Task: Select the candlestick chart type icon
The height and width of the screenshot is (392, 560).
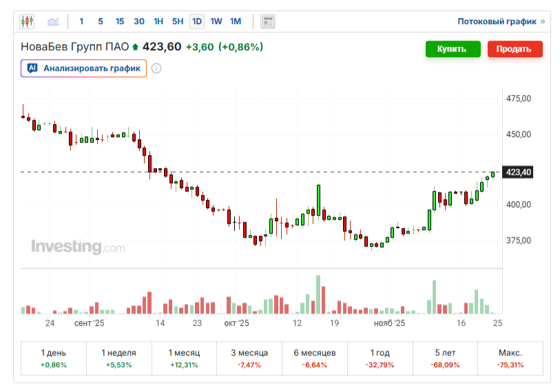Action: point(27,21)
